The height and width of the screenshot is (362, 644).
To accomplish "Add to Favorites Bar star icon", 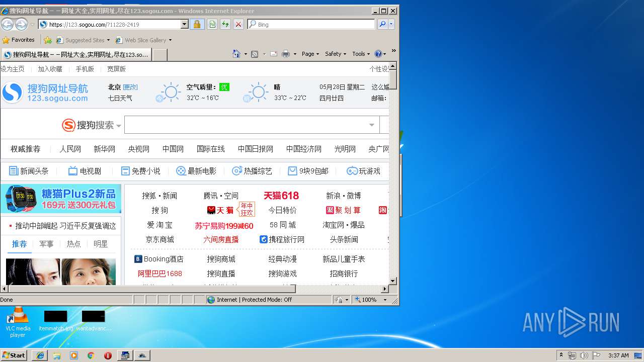I will 48,40.
